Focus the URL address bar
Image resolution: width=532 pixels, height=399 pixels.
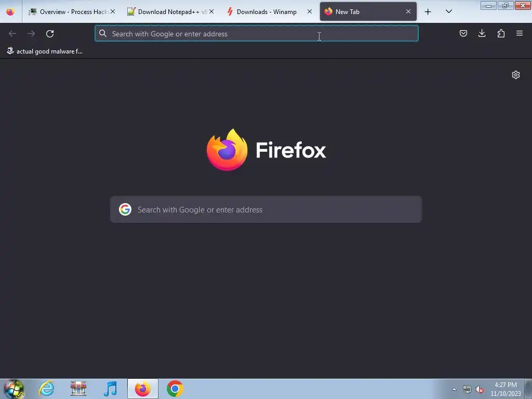point(257,34)
